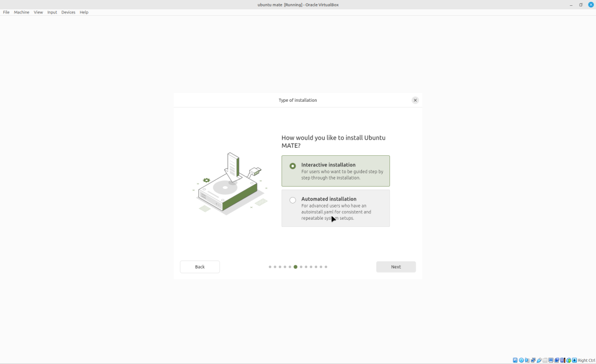Open the Help menu
Screen dimensions: 596x364
[84, 12]
